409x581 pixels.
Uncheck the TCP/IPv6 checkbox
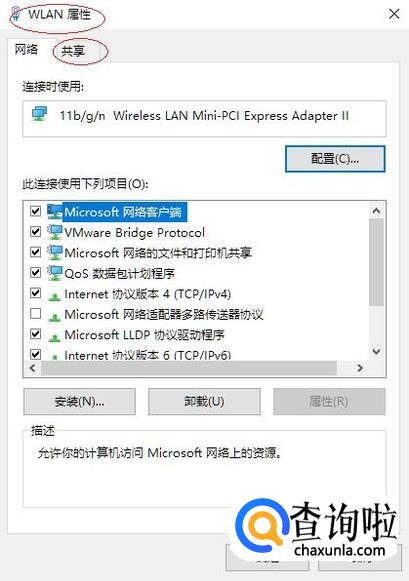coord(36,354)
